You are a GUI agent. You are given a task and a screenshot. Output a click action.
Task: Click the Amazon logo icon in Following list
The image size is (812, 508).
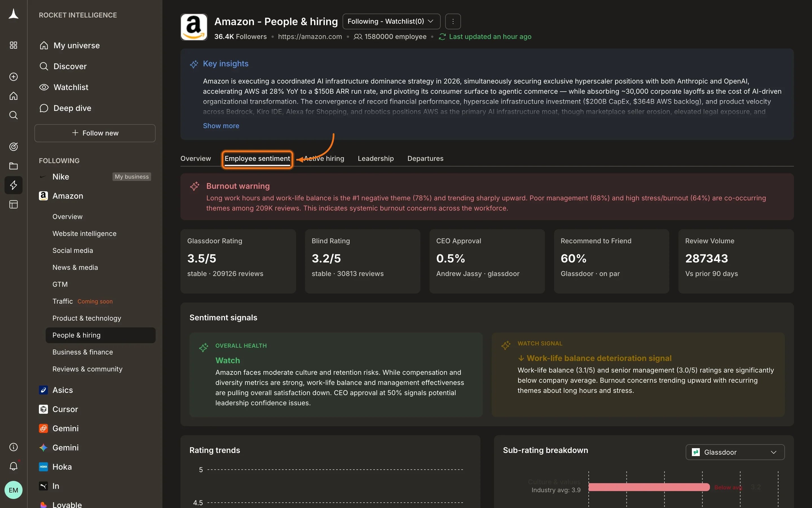click(43, 196)
